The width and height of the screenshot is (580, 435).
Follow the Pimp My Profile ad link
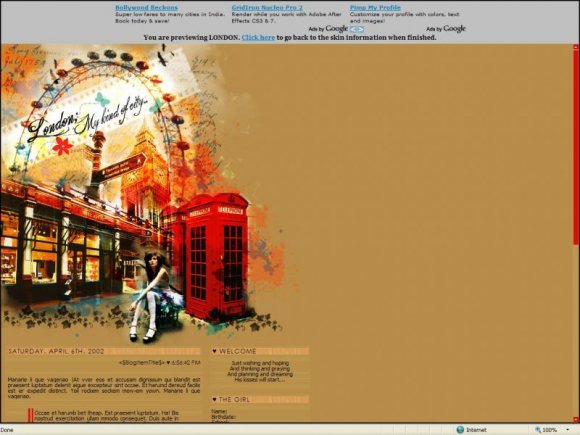click(x=375, y=7)
